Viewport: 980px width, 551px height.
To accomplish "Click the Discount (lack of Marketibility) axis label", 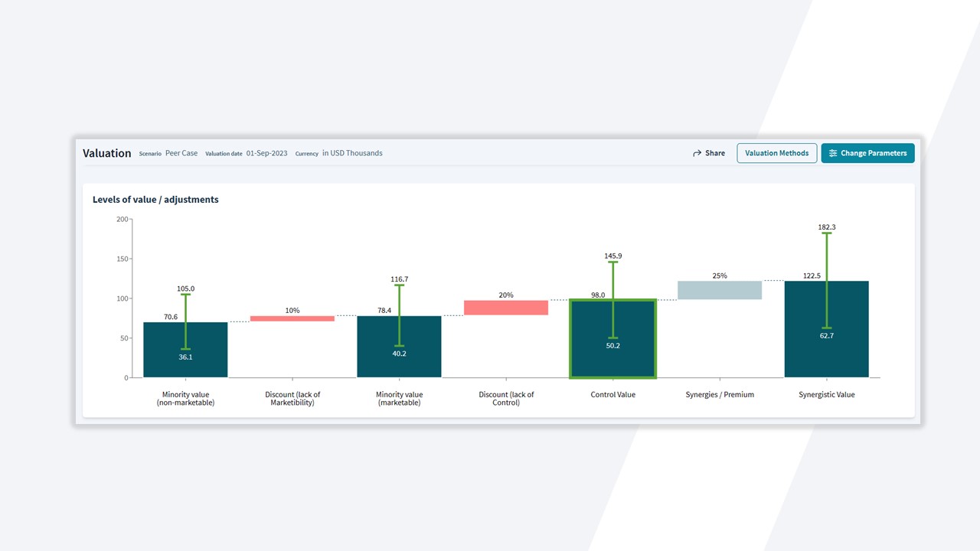I will coord(292,399).
